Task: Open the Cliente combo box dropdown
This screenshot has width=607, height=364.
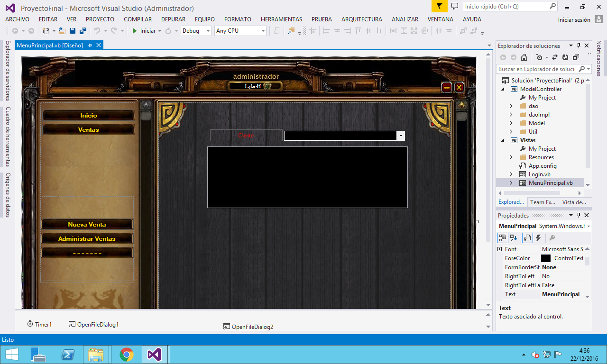Action: pyautogui.click(x=401, y=136)
